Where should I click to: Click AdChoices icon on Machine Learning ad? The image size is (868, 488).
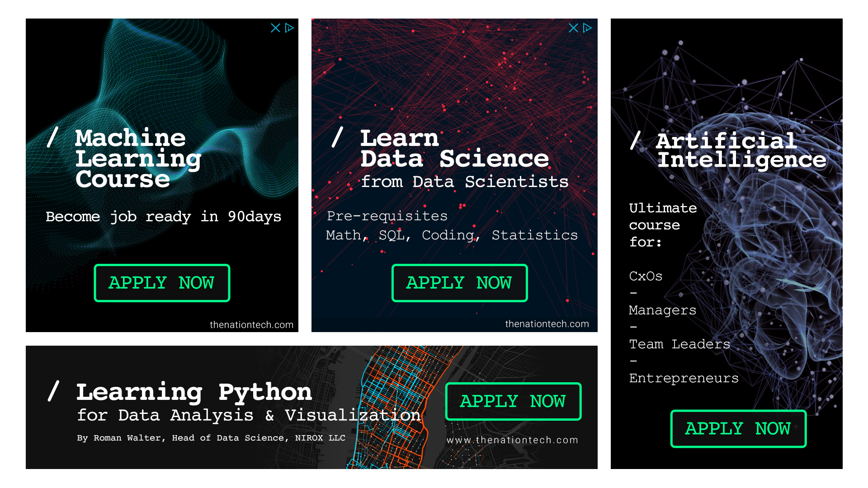290,28
